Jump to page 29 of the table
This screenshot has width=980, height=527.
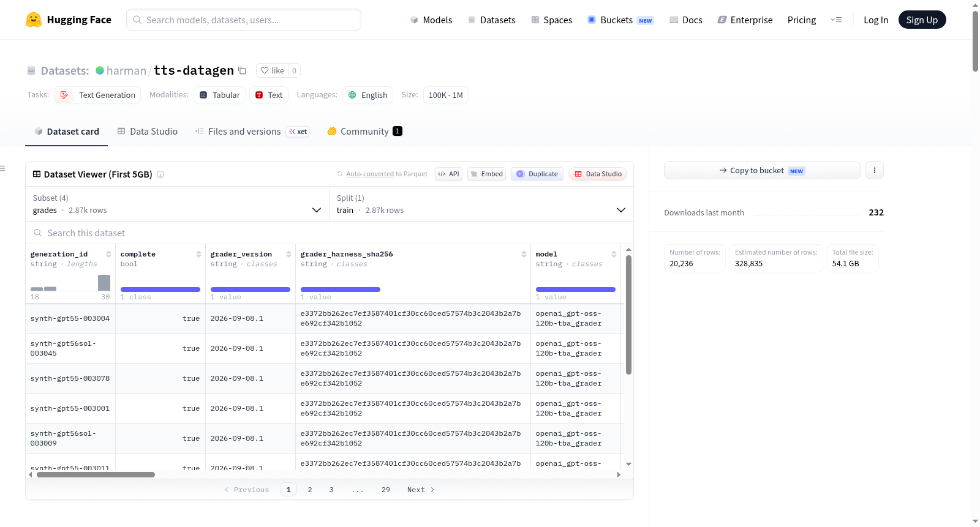click(x=386, y=490)
